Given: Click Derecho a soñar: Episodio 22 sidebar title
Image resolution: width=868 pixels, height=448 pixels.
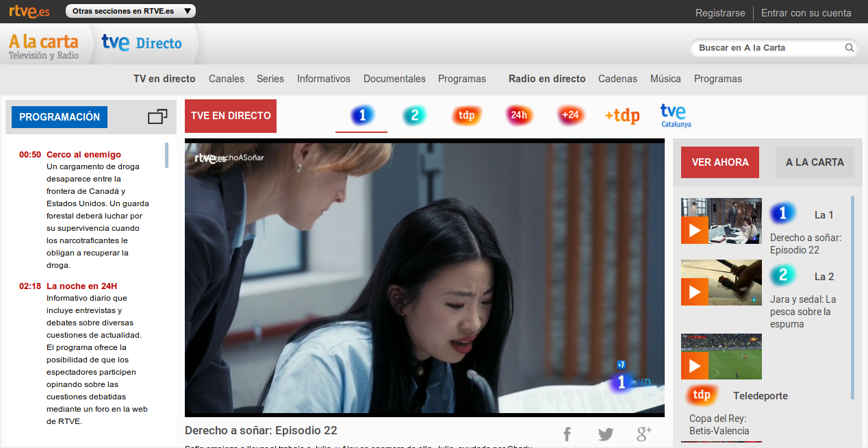Looking at the screenshot, I should point(806,244).
